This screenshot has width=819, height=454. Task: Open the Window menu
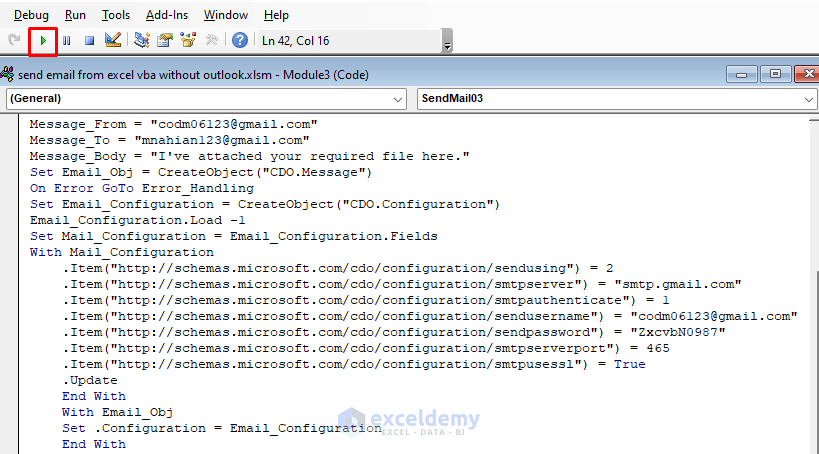(226, 15)
